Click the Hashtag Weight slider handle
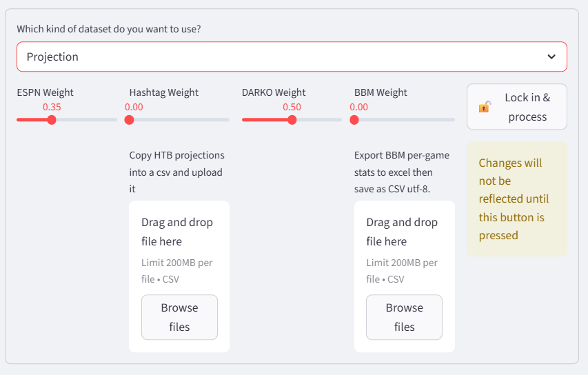 click(x=130, y=120)
